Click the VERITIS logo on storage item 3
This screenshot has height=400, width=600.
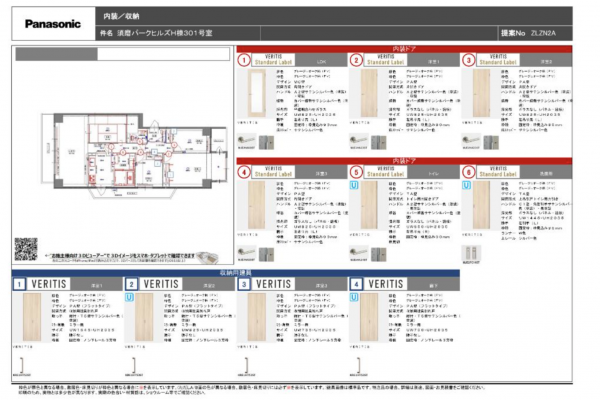tap(273, 284)
